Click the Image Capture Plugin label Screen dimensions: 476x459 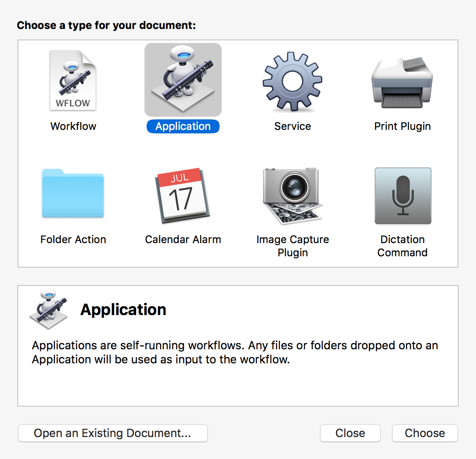click(292, 246)
